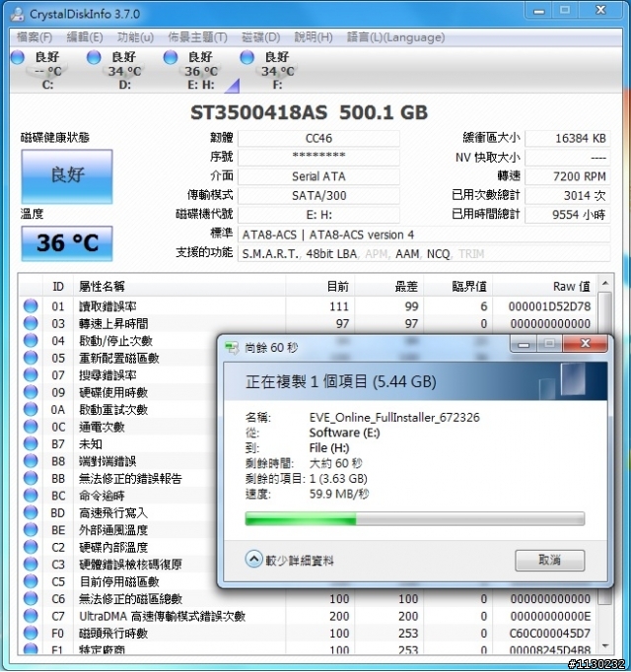Click the 屬性名稱 column header

tap(179, 287)
